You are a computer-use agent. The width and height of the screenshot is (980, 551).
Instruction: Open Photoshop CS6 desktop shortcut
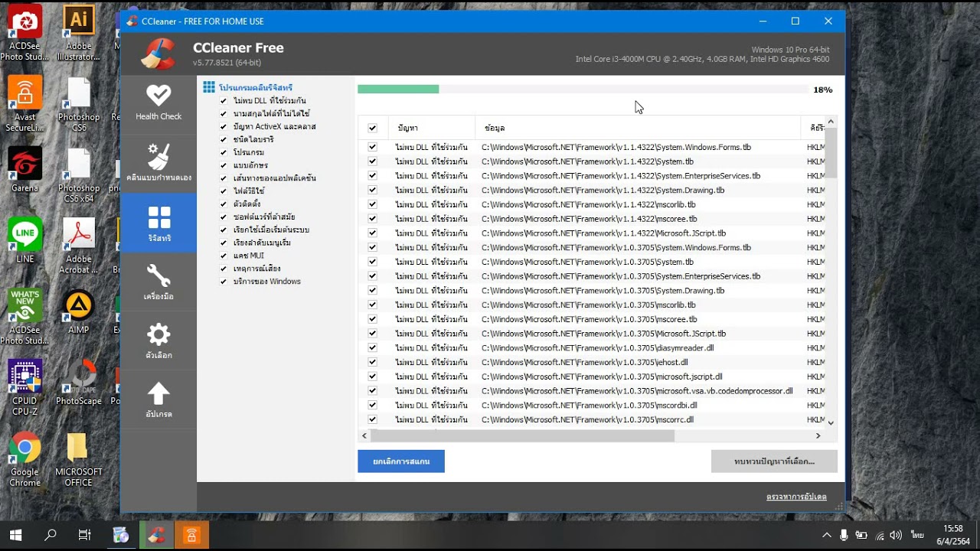pyautogui.click(x=78, y=105)
